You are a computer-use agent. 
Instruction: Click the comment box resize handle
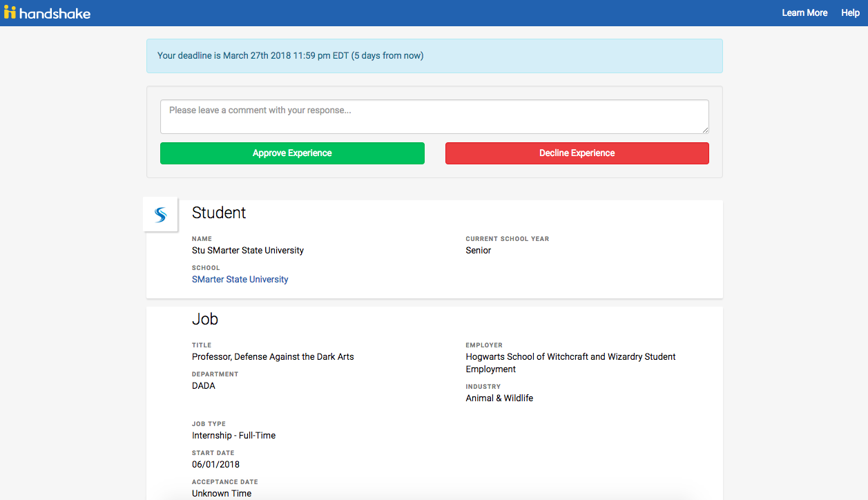tap(705, 130)
